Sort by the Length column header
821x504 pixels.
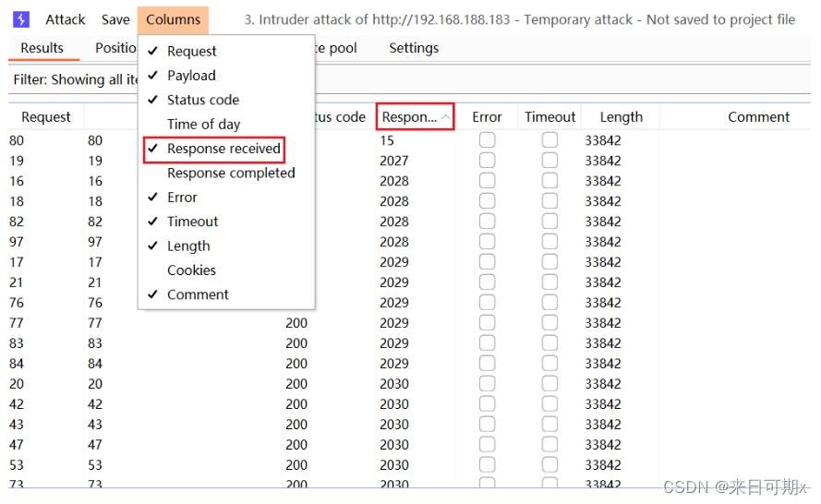621,116
